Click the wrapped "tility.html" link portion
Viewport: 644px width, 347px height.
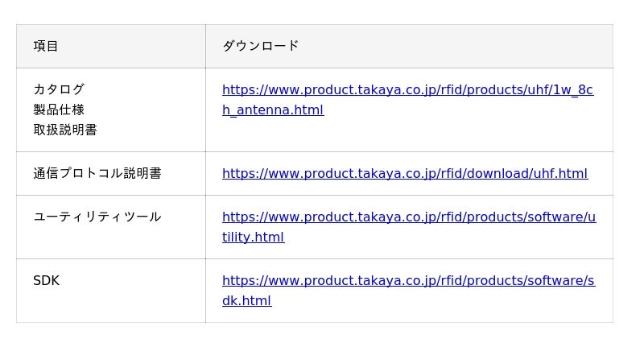click(253, 238)
